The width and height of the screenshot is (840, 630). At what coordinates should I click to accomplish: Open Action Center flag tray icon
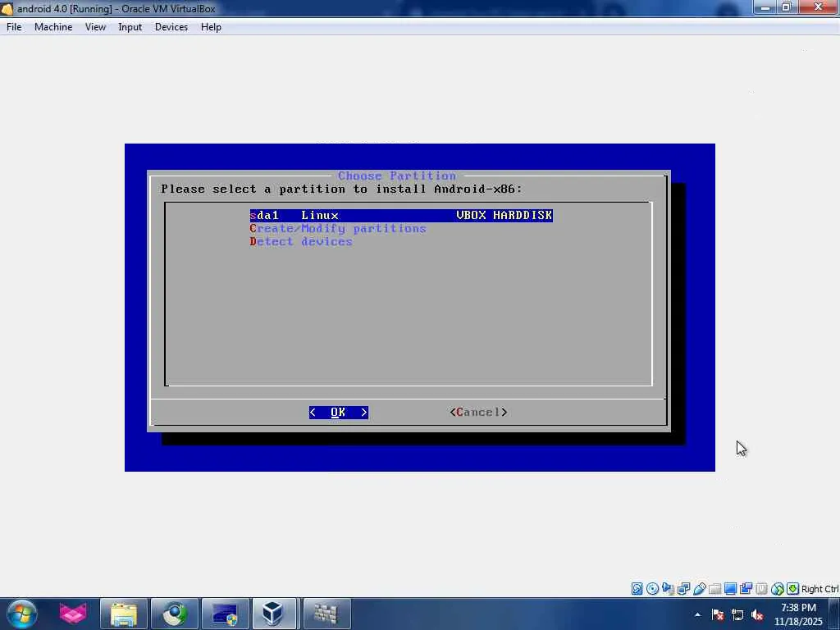718,614
